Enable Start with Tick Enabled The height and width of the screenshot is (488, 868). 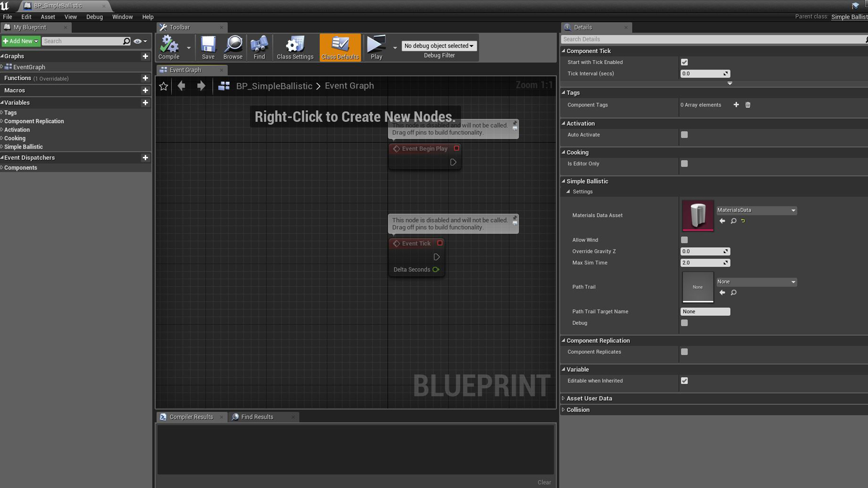pyautogui.click(x=684, y=62)
